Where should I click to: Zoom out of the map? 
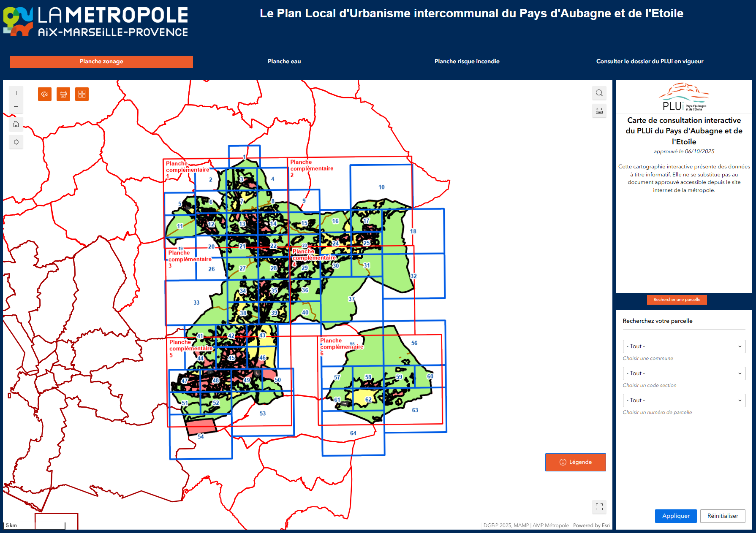point(16,107)
